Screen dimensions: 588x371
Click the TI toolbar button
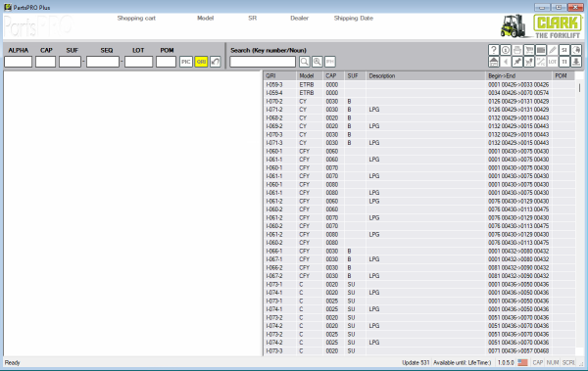(x=564, y=62)
